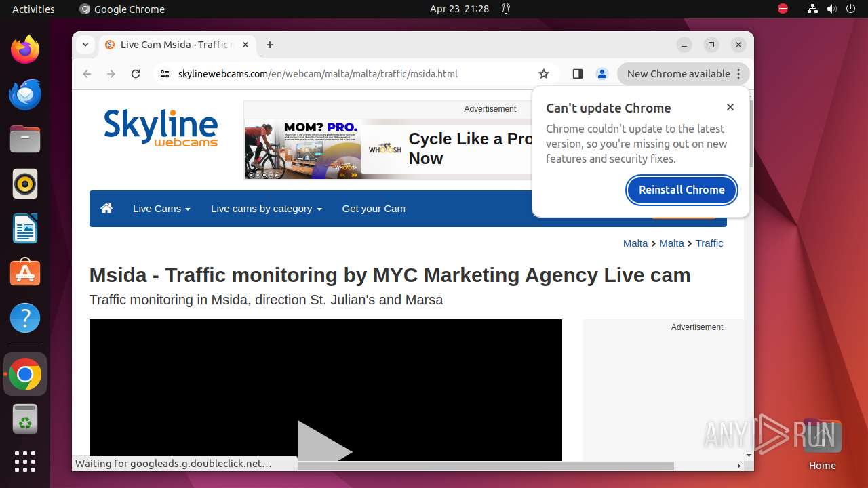Open a new tab in Chrome

[x=270, y=45]
